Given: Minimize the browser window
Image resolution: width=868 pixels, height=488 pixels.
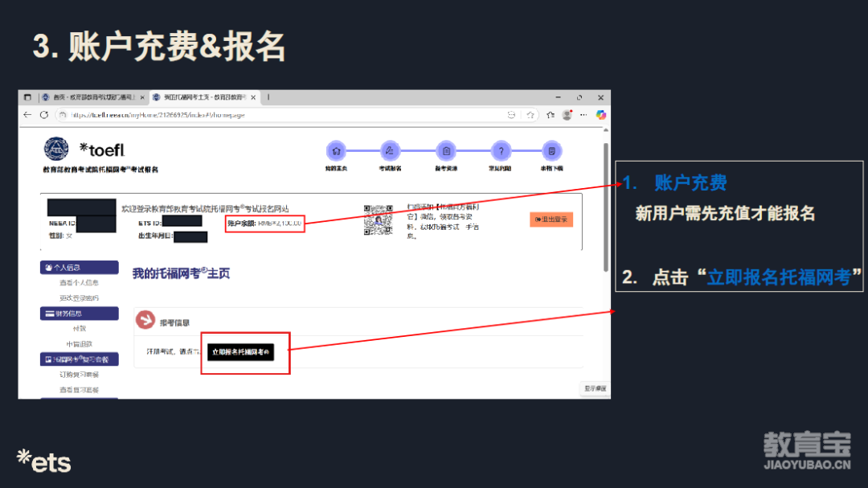Looking at the screenshot, I should 558,97.
